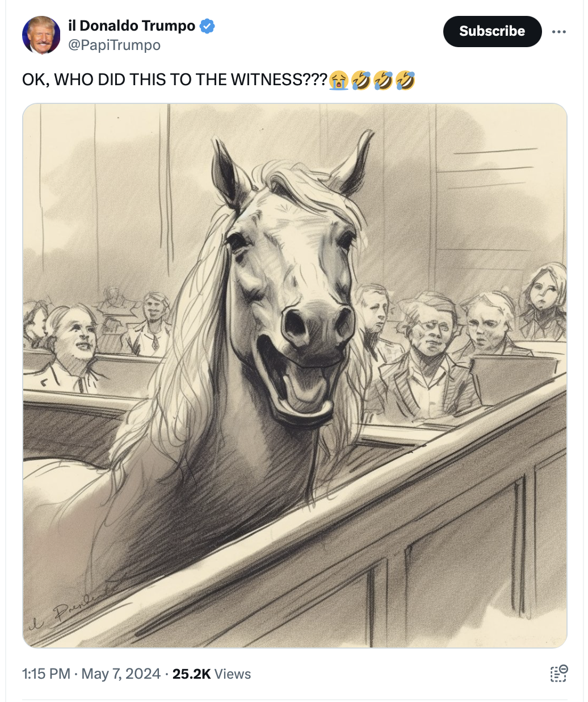Open the 25.2K Views count
This screenshot has width=588, height=702.
tap(212, 674)
